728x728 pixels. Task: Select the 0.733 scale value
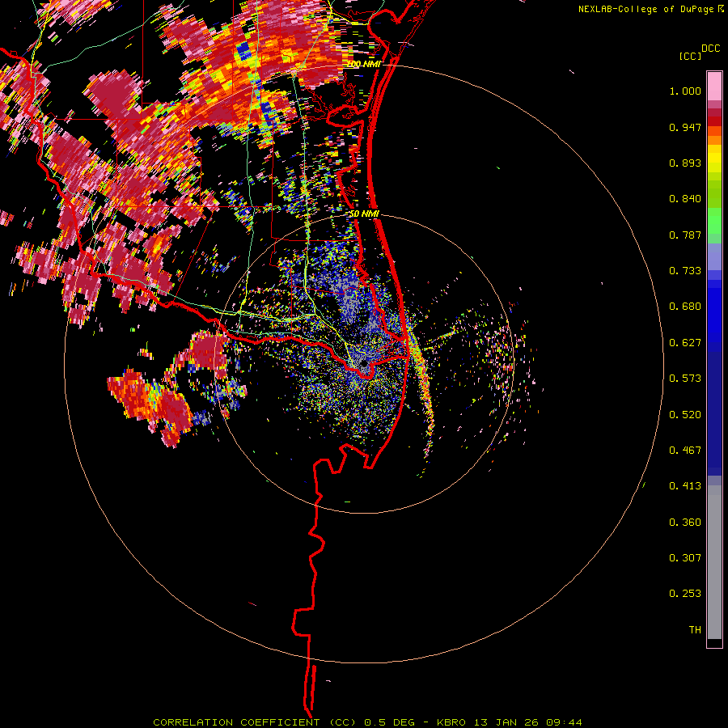[685, 271]
